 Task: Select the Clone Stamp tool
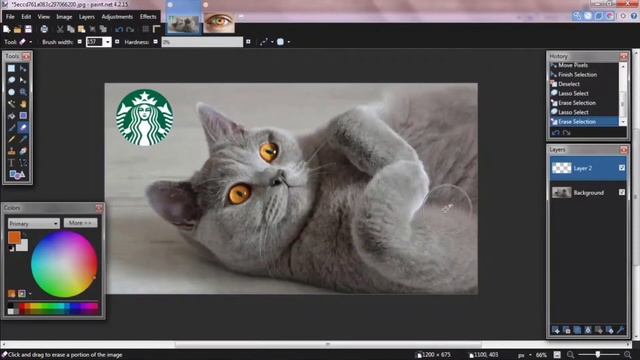pyautogui.click(x=11, y=151)
